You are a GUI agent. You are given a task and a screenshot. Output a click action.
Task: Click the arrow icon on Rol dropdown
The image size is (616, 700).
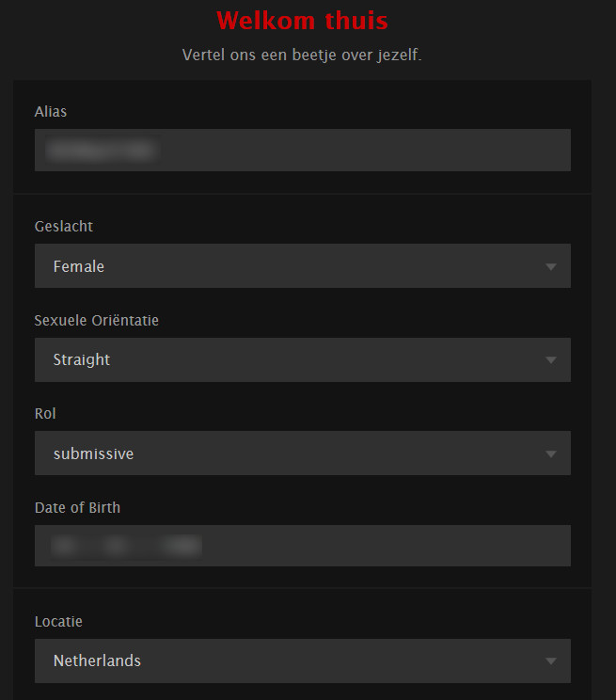click(551, 454)
